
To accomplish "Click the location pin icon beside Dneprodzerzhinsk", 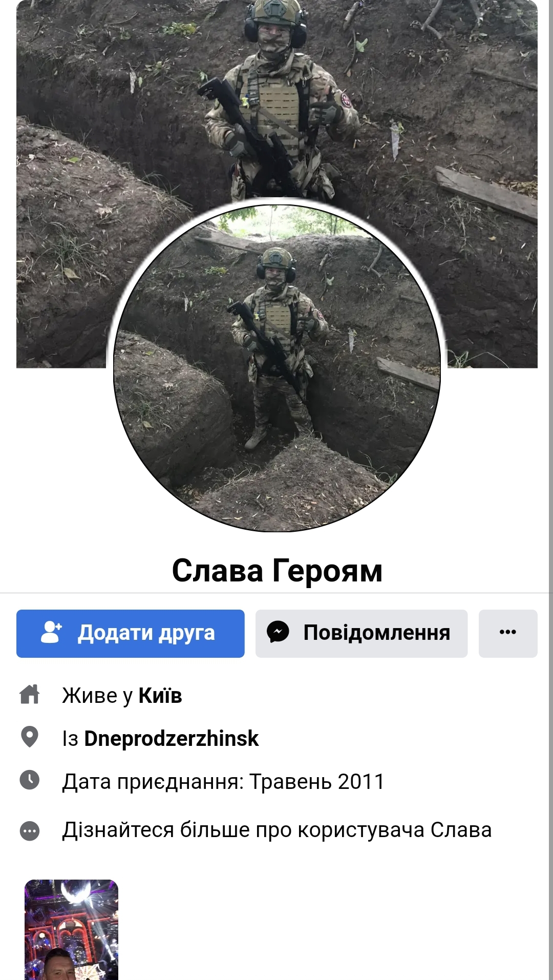I will tap(30, 737).
